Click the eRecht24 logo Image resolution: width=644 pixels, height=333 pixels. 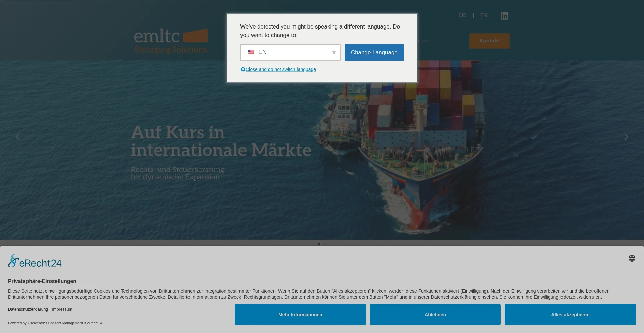[x=35, y=261]
